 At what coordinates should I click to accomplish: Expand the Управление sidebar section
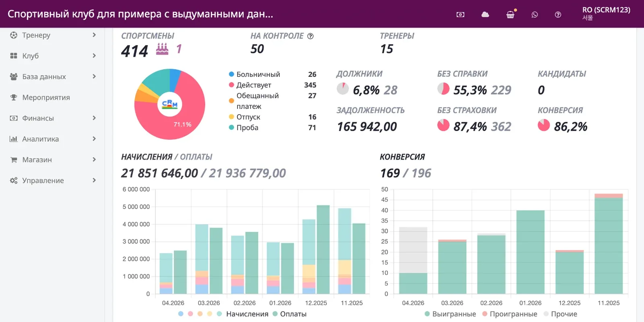pos(52,180)
